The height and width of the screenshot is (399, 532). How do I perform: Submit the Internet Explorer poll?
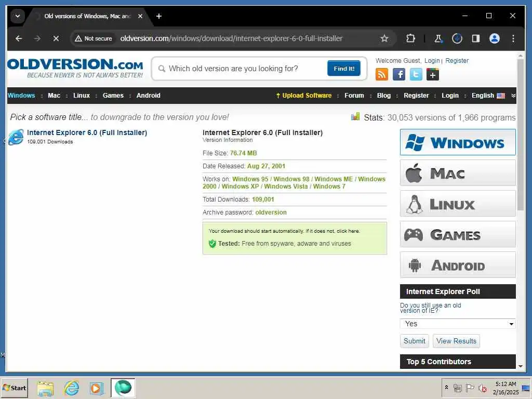click(x=414, y=341)
